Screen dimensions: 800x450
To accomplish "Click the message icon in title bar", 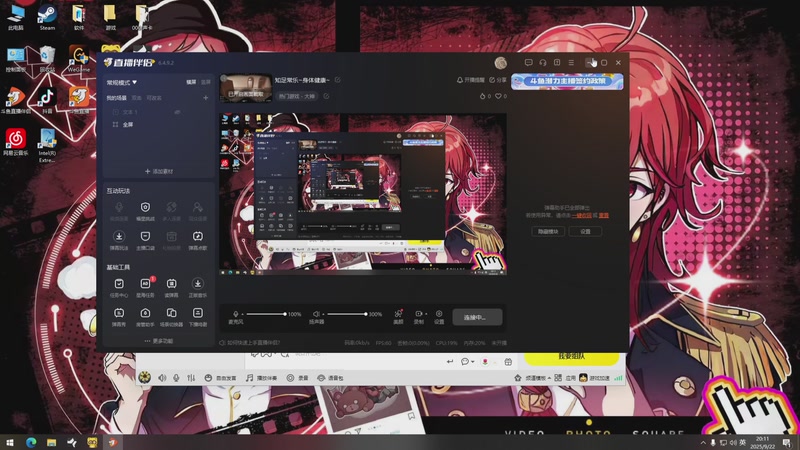I will [x=529, y=62].
